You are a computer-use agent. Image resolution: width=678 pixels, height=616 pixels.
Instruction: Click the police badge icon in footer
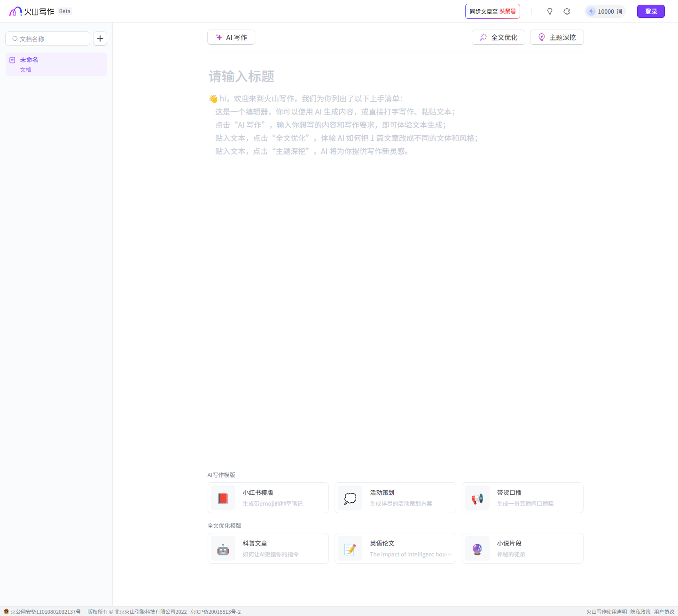click(6, 611)
